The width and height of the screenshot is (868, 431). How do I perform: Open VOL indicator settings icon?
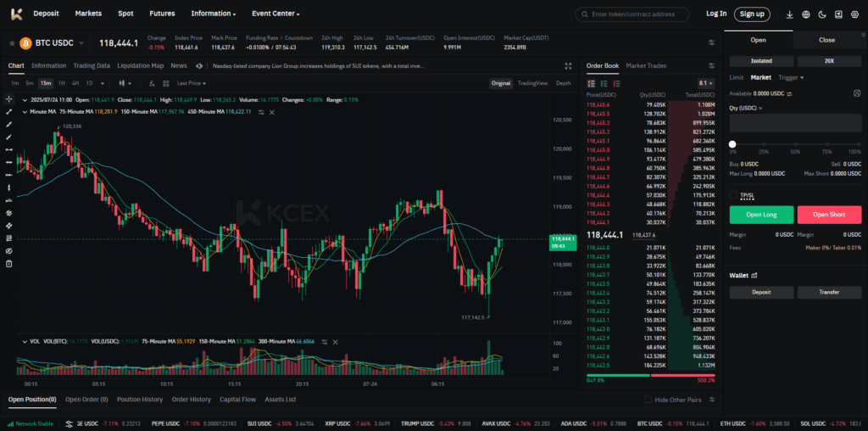[325, 342]
